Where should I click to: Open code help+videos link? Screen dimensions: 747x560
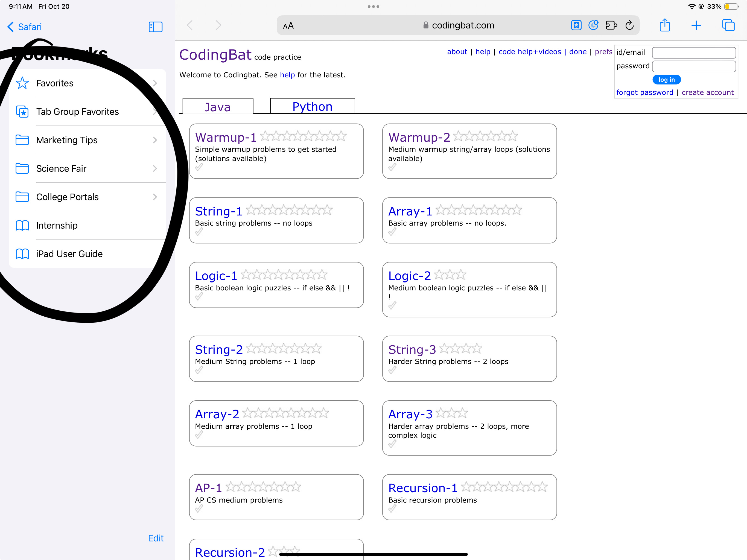pyautogui.click(x=530, y=52)
